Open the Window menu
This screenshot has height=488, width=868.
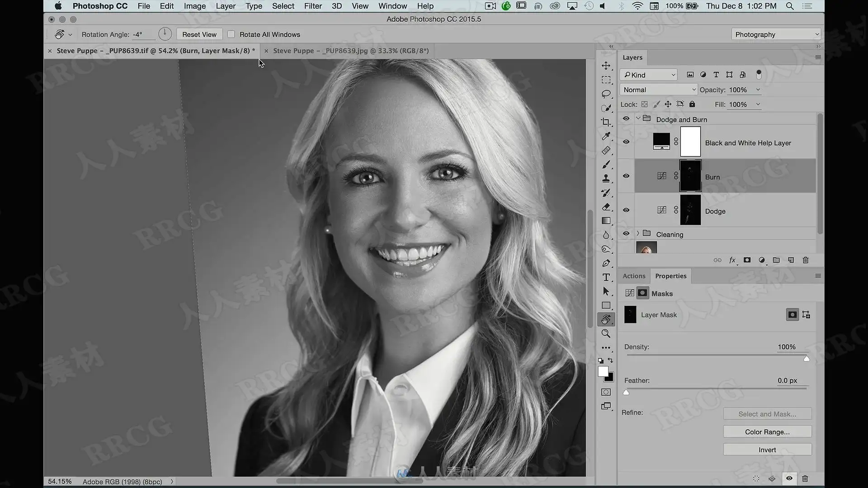click(x=392, y=6)
